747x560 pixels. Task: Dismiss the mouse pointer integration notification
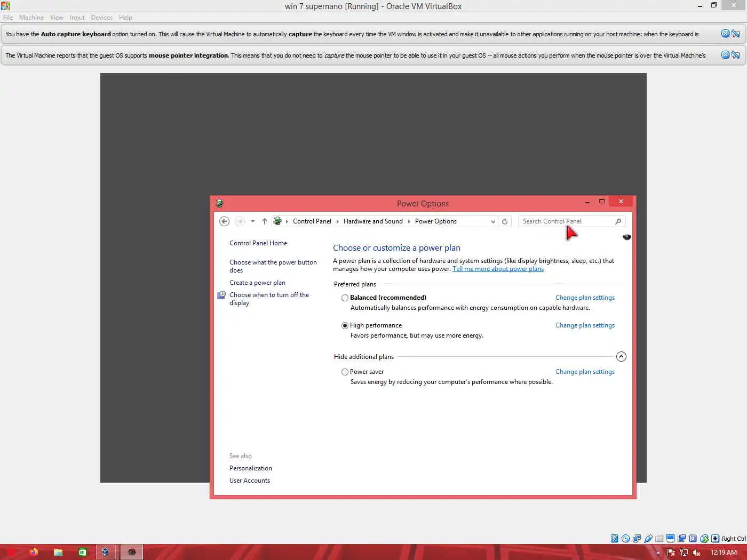click(725, 55)
